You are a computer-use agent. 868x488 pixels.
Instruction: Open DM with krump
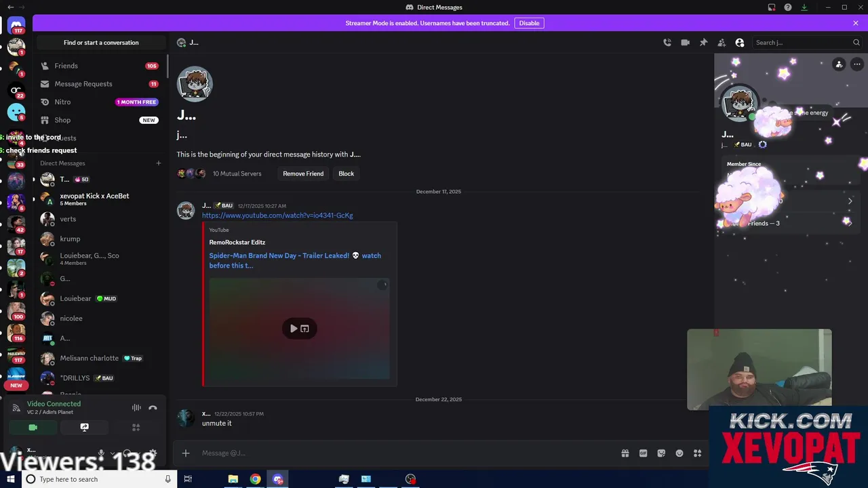tap(100, 239)
